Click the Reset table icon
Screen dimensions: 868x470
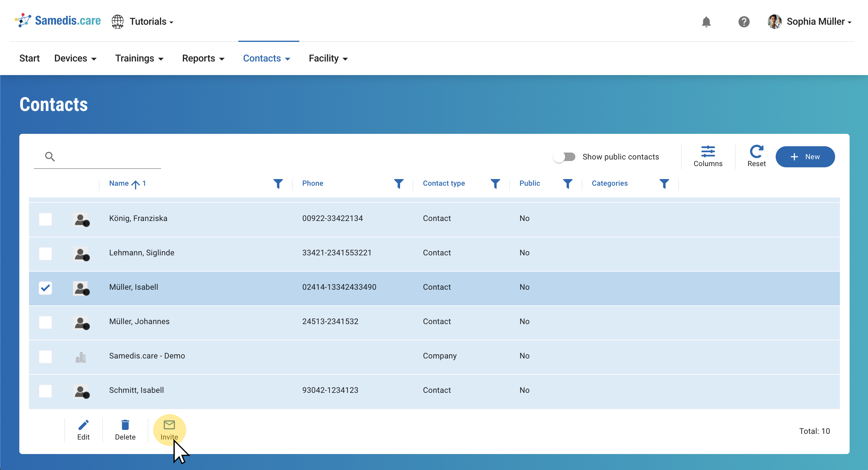756,152
